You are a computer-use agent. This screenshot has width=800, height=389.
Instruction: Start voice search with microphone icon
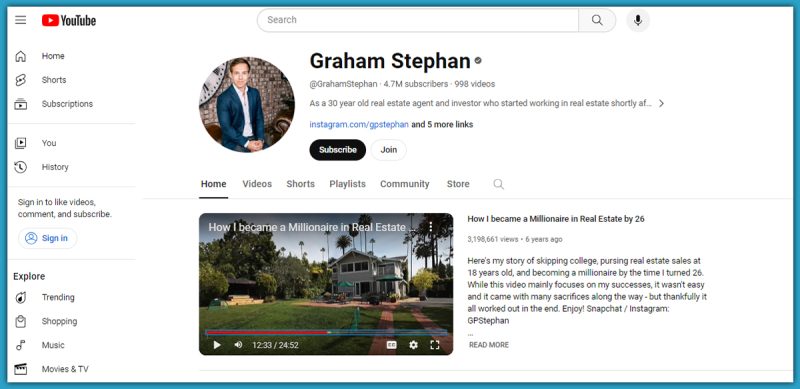tap(638, 20)
